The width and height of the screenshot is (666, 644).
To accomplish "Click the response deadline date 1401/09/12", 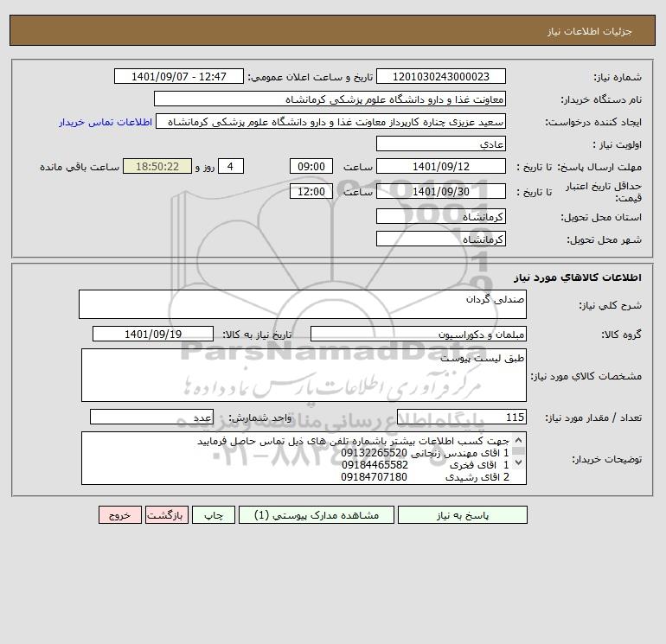I will pos(441,167).
